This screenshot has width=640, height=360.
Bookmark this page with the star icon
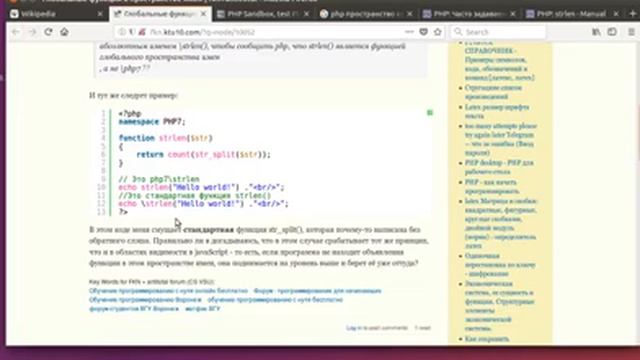pos(438,32)
